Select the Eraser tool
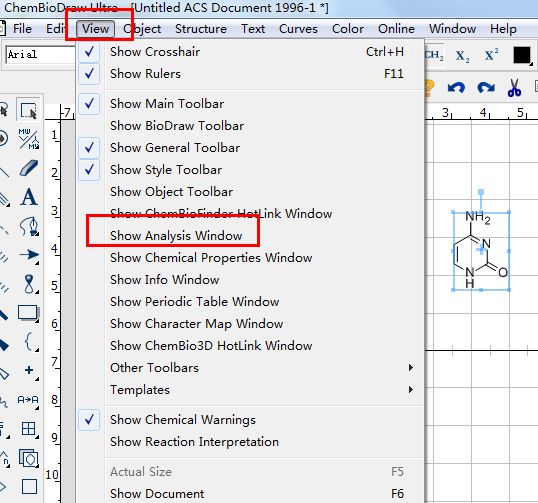538x503 pixels. click(29, 168)
